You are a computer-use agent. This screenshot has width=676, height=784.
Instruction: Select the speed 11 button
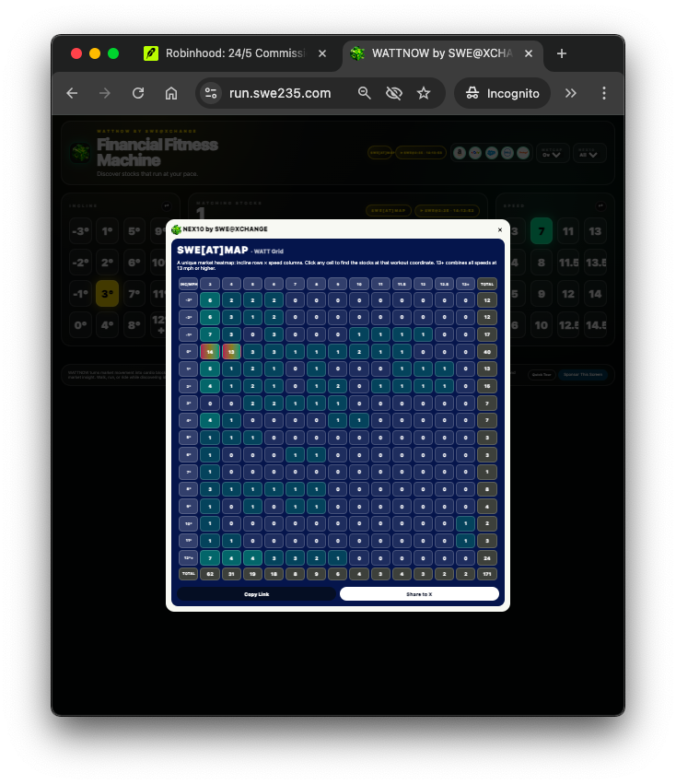pyautogui.click(x=568, y=231)
